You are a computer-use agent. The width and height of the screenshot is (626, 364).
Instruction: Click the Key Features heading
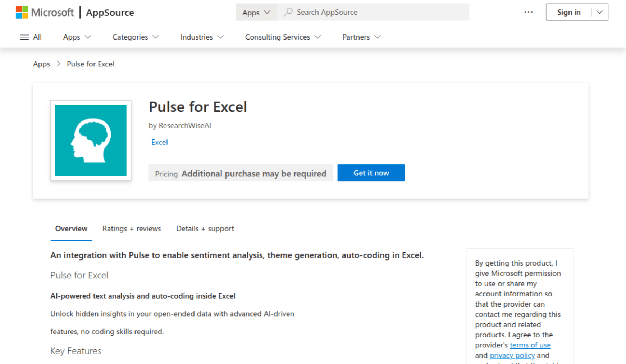click(x=76, y=351)
